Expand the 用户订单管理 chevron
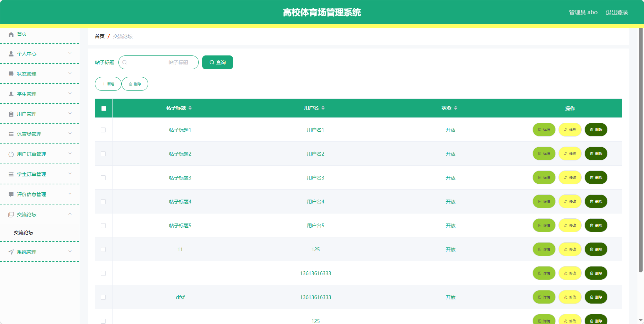Screen dimensions: 644x324 (70, 154)
